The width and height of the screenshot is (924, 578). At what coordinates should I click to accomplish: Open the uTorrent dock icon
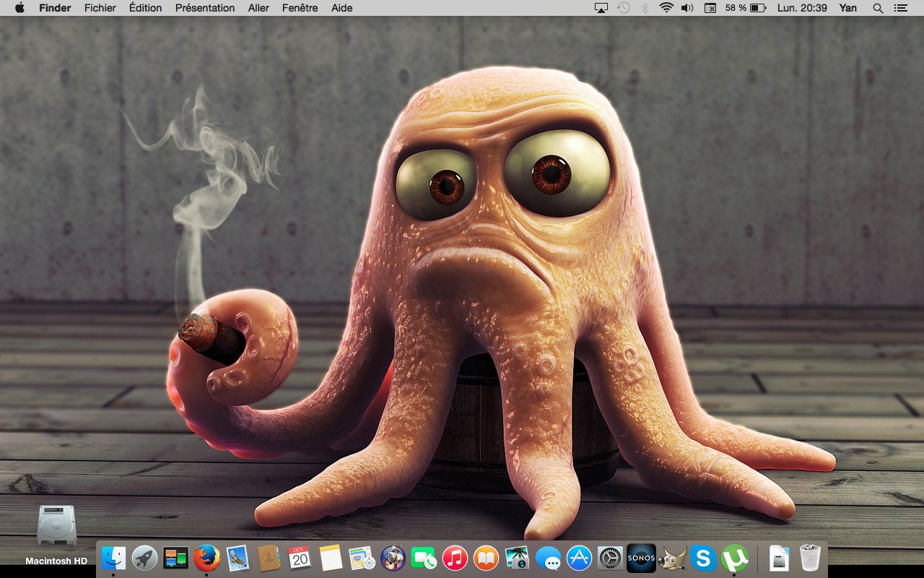coord(734,558)
